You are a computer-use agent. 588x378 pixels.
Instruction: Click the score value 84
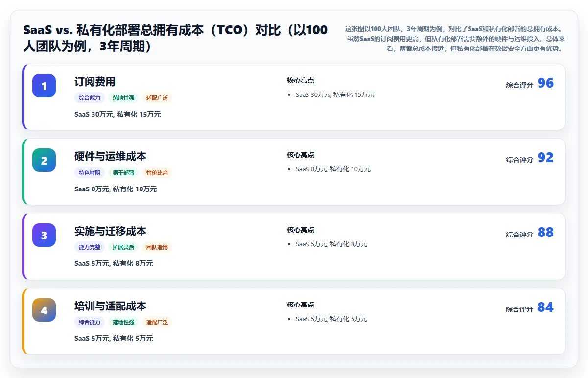[x=545, y=307]
